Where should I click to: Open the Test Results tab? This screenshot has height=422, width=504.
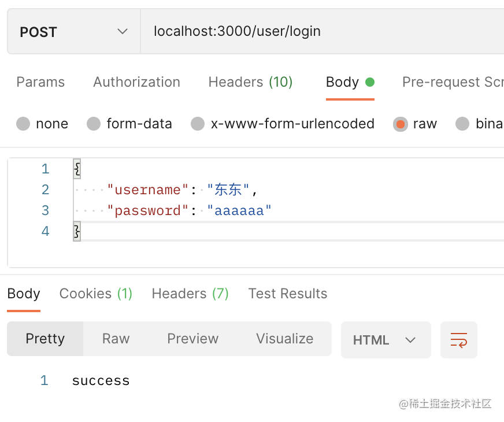point(288,294)
